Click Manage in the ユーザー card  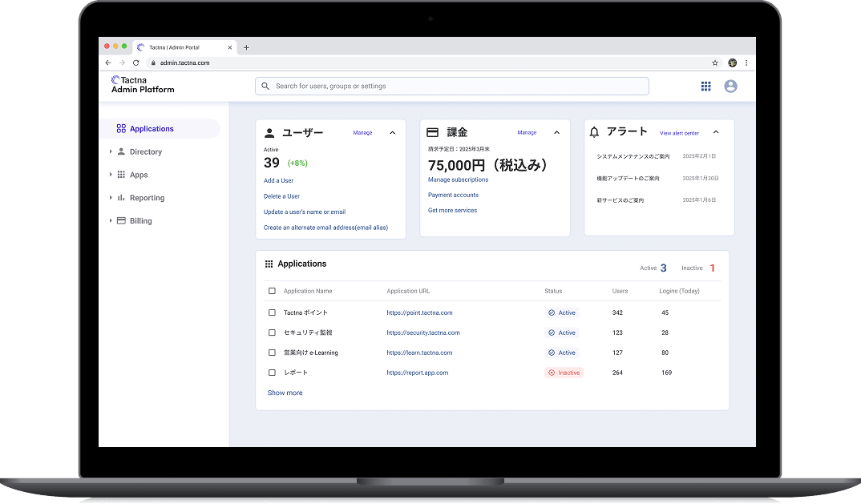(x=362, y=133)
